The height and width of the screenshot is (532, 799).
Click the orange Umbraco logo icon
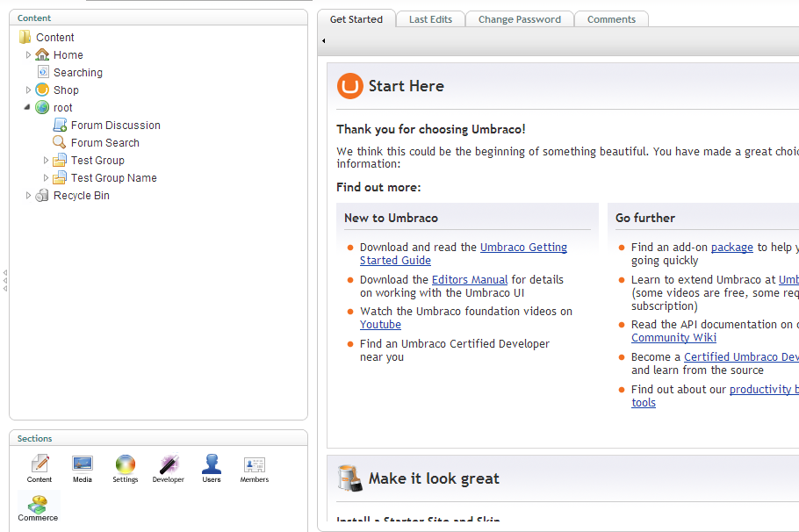click(x=350, y=86)
